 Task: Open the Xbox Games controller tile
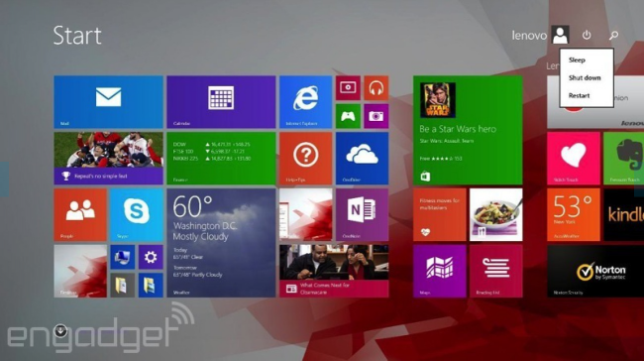click(x=348, y=116)
